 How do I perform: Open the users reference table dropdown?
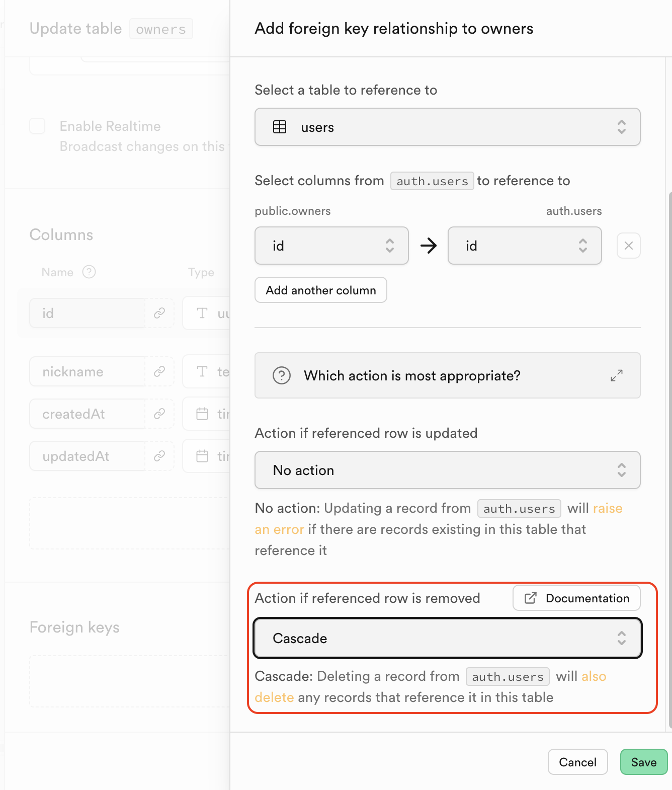tap(447, 127)
